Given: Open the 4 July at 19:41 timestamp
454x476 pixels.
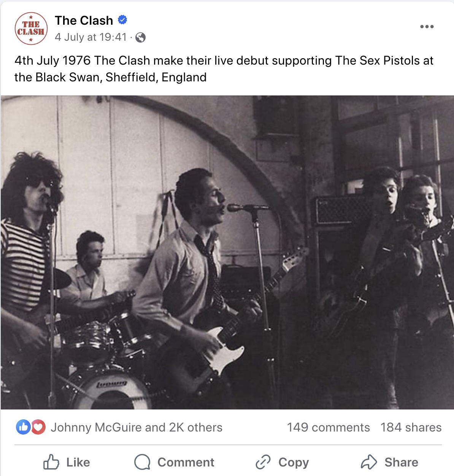Looking at the screenshot, I should 90,37.
